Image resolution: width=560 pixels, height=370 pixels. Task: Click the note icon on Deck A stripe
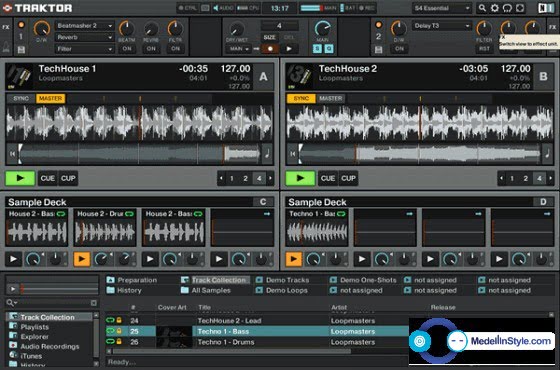[x=267, y=154]
